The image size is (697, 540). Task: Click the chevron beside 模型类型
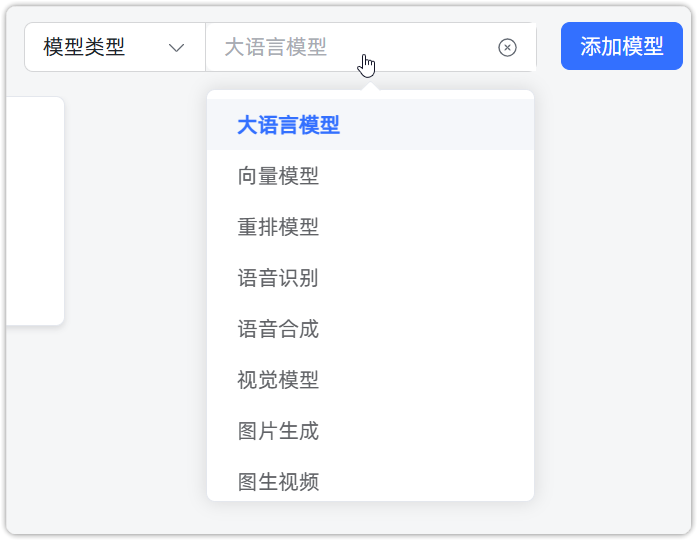tap(177, 47)
